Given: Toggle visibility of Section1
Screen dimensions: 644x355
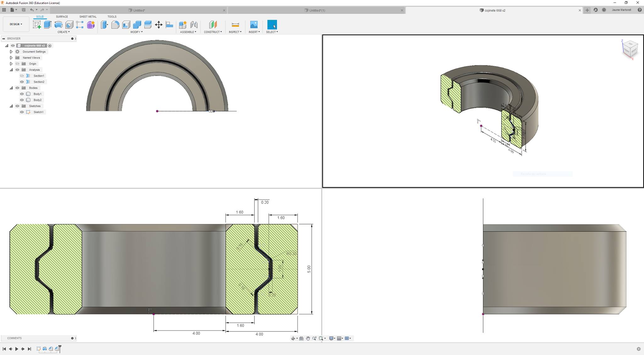Looking at the screenshot, I should (x=22, y=76).
